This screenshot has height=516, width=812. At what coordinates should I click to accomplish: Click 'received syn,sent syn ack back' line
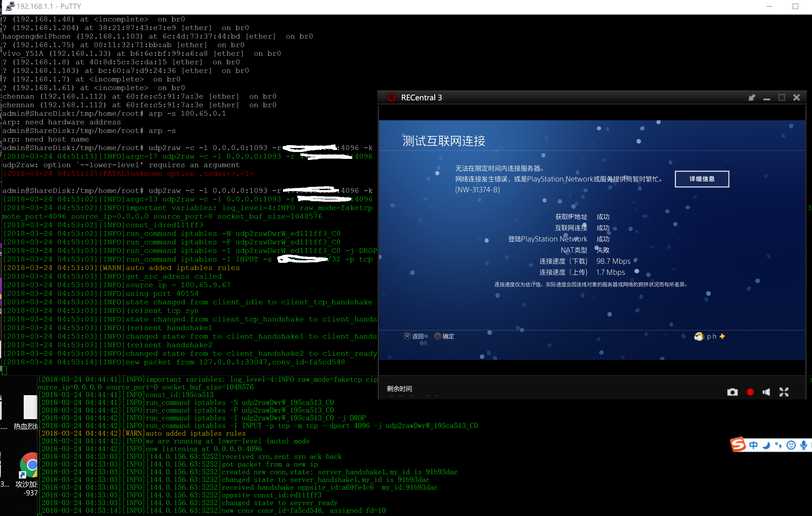(x=190, y=456)
